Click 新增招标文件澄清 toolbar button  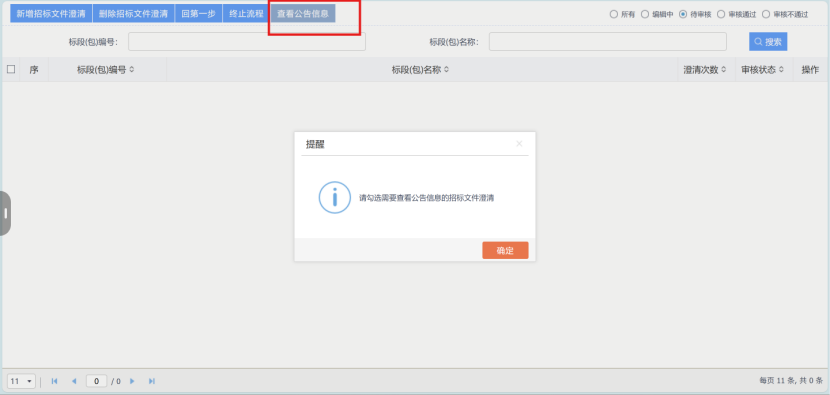pos(51,14)
